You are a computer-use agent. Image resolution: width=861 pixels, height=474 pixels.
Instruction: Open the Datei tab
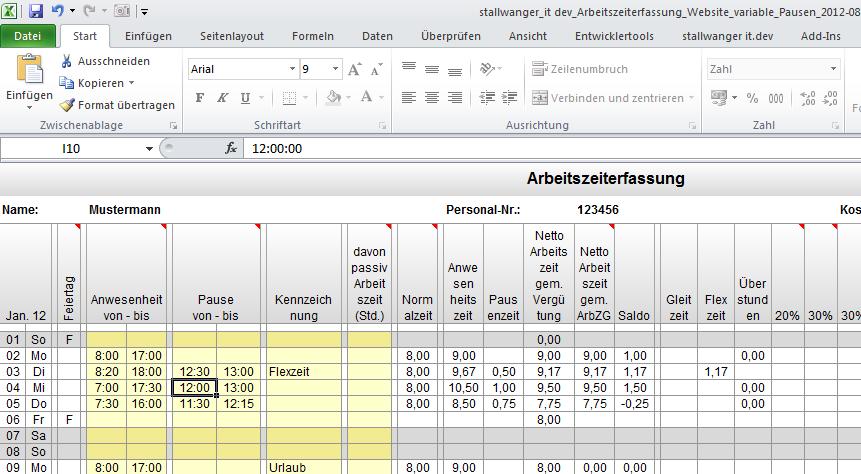(27, 36)
